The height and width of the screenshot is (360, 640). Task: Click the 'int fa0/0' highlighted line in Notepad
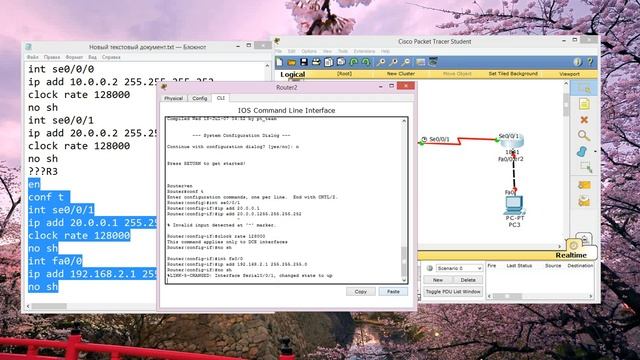point(55,261)
